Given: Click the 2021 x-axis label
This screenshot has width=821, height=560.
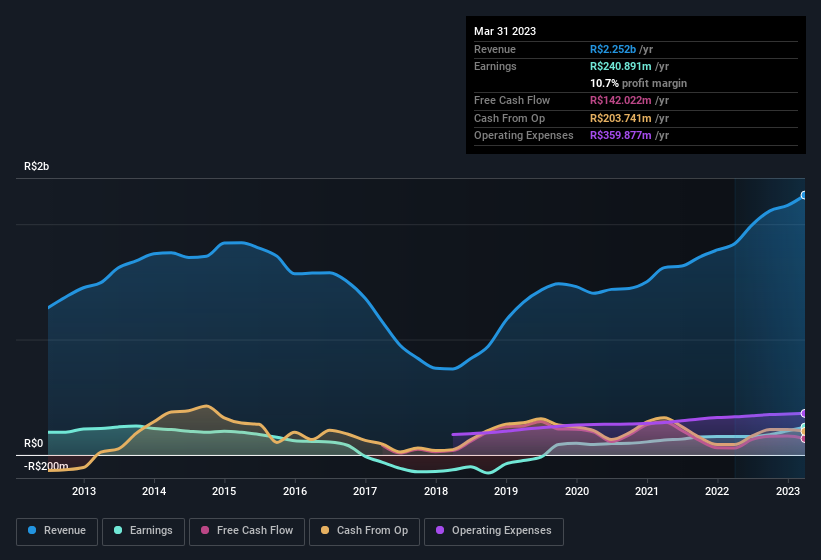Looking at the screenshot, I should click(x=647, y=491).
